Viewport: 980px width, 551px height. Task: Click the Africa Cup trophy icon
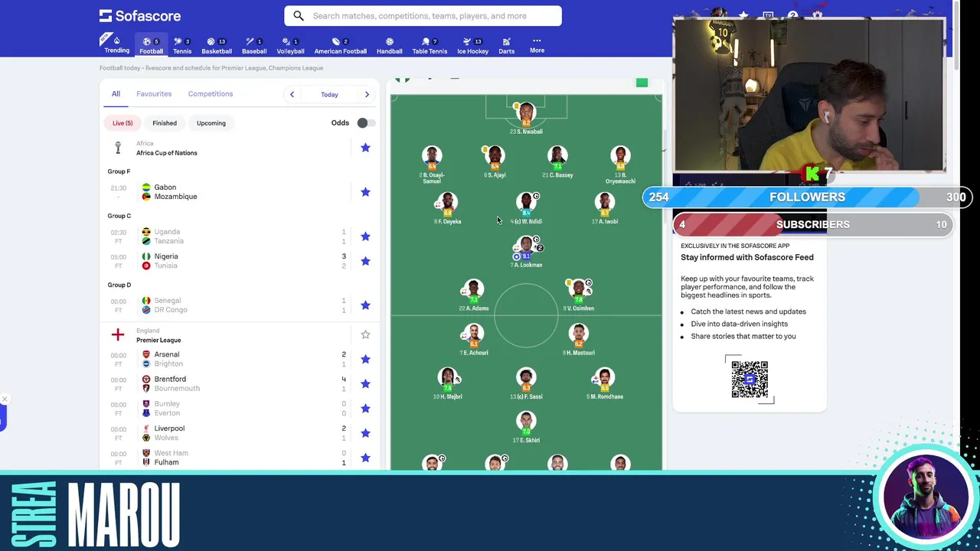click(x=118, y=148)
